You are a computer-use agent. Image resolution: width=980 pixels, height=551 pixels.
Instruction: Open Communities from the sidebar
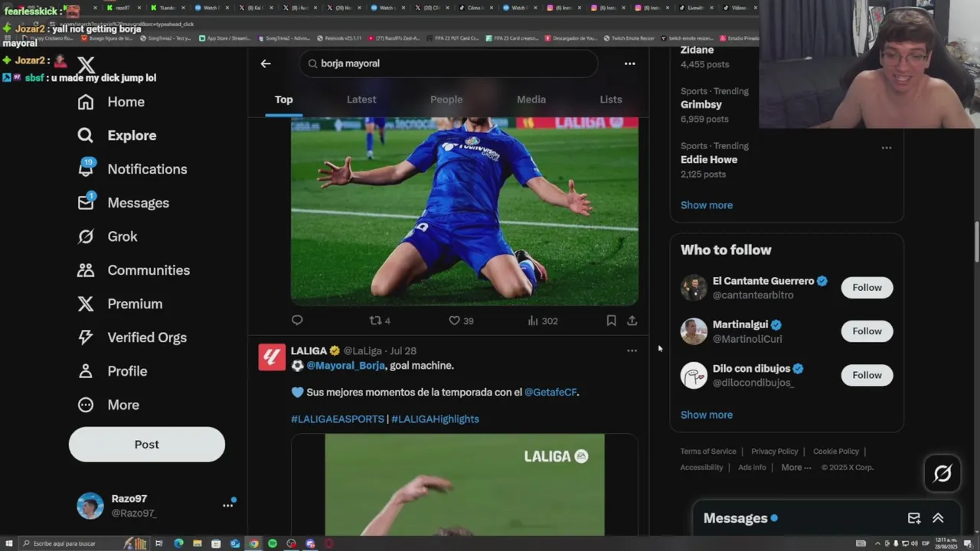(x=134, y=270)
